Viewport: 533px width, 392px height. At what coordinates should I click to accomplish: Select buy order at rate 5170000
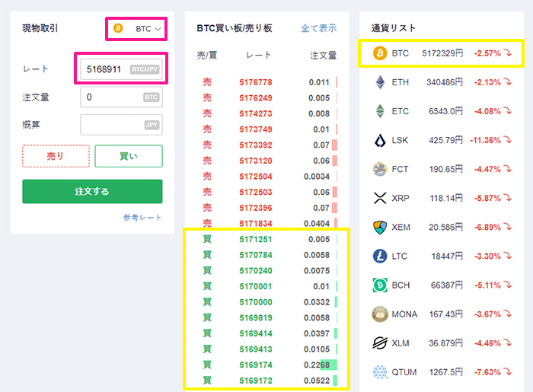click(x=267, y=302)
